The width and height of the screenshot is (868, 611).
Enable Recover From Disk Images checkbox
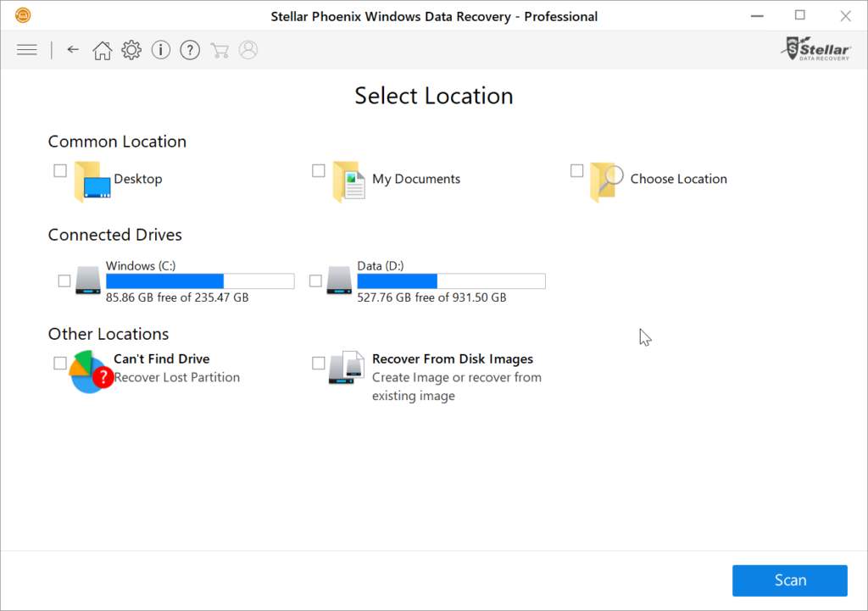tap(319, 363)
